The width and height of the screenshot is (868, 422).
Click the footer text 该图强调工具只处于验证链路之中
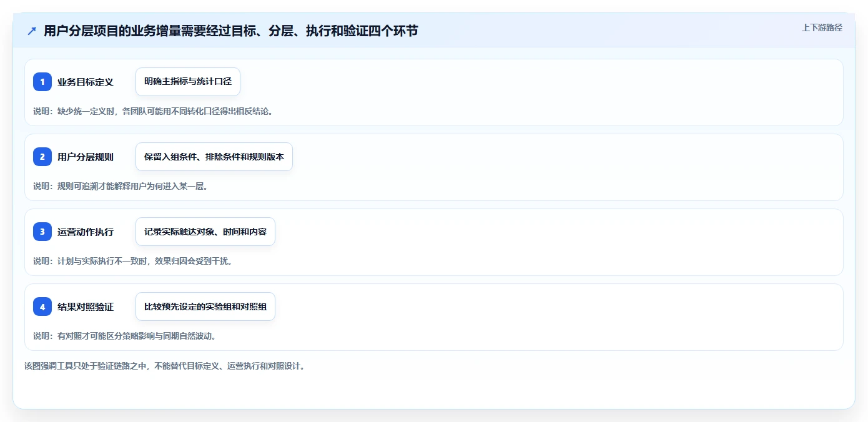tap(165, 366)
